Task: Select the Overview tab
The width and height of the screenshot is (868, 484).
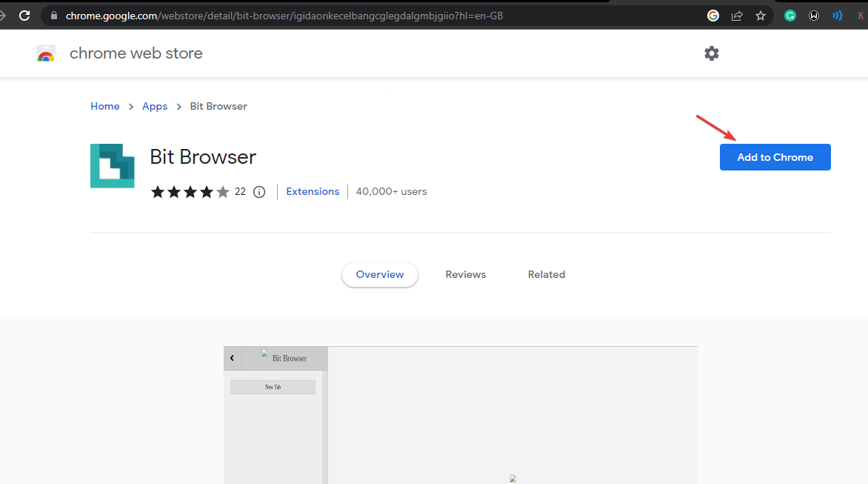Action: click(x=380, y=275)
